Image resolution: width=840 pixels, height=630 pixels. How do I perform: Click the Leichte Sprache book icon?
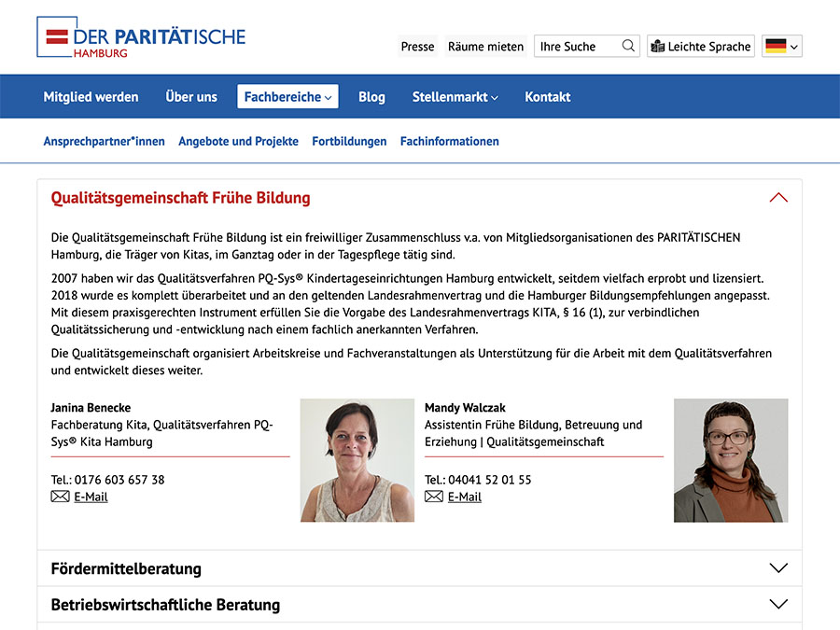point(657,46)
